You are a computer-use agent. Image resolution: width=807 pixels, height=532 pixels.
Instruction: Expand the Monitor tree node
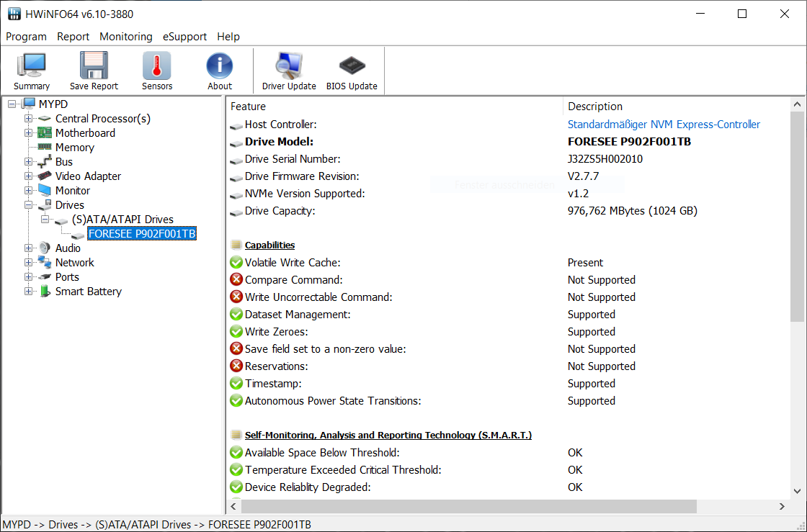click(x=28, y=191)
